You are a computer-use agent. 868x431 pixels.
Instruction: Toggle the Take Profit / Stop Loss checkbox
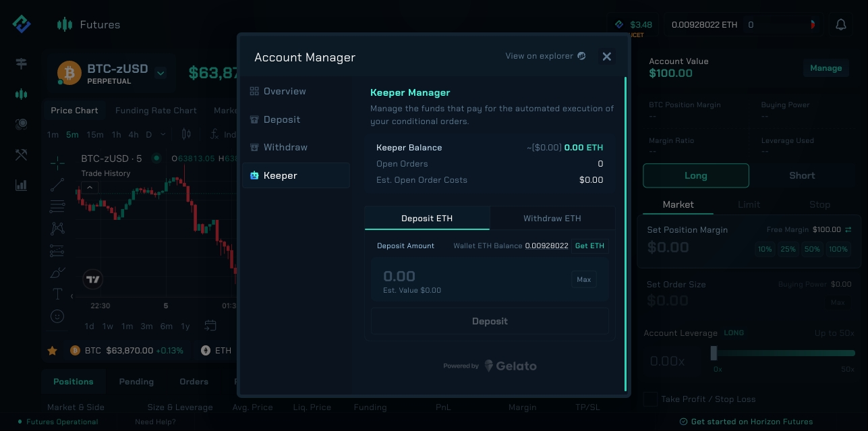650,399
